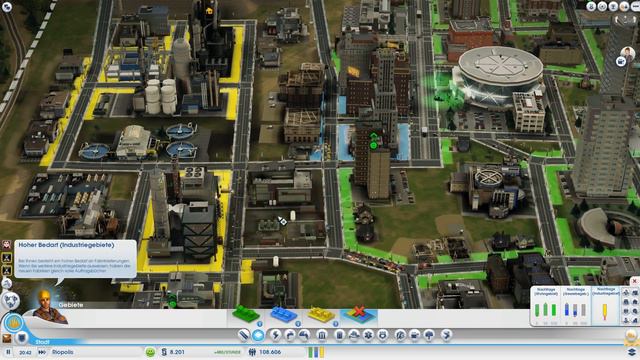Click the camera icon beside avatar

[x=621, y=62]
